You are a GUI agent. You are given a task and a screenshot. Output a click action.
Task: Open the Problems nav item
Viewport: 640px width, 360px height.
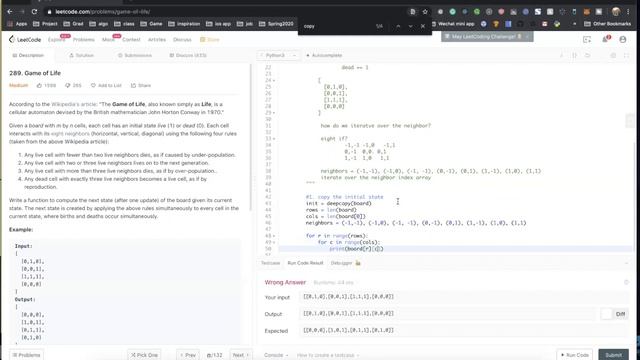tap(84, 40)
